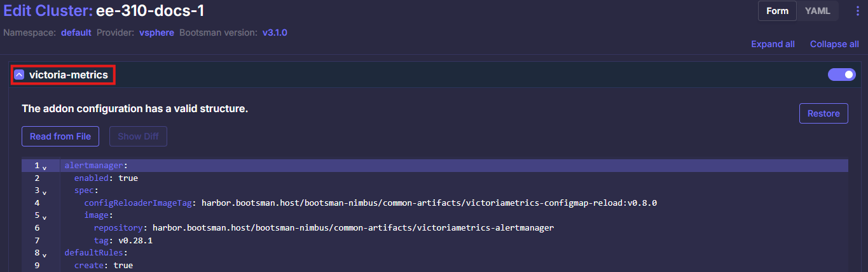Open the vsphere provider link
The height and width of the screenshot is (272, 868).
click(x=156, y=32)
